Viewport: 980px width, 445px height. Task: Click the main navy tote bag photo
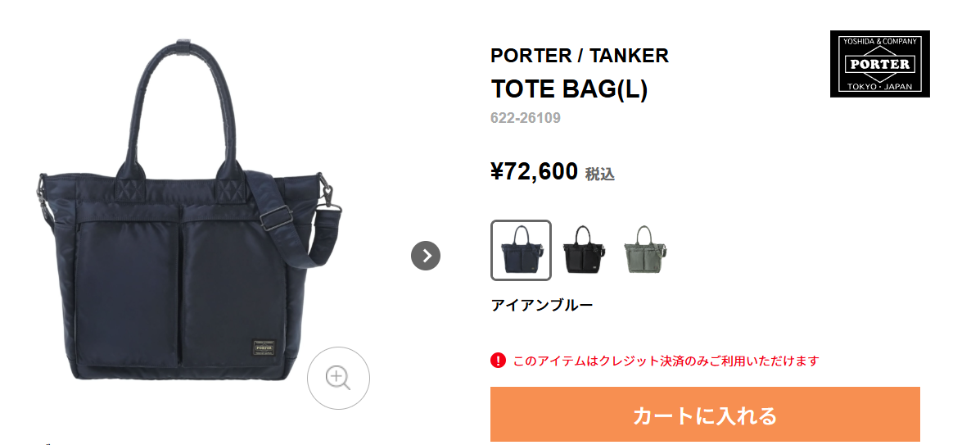(x=187, y=213)
